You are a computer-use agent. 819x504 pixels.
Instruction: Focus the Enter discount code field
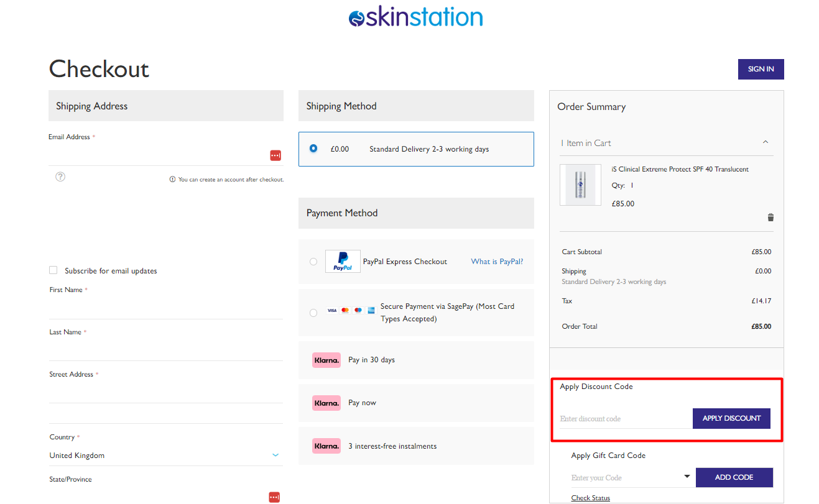pos(626,419)
